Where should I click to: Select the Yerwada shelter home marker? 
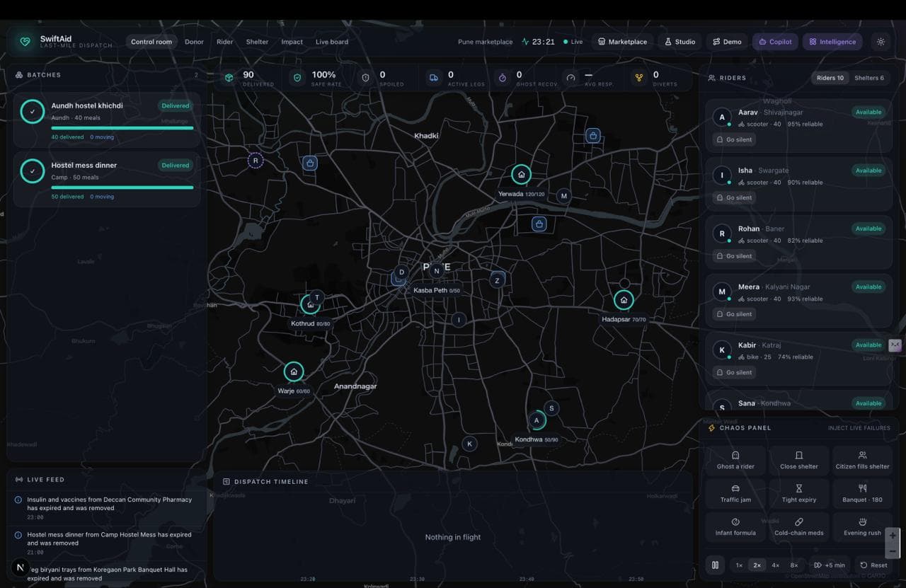(521, 174)
